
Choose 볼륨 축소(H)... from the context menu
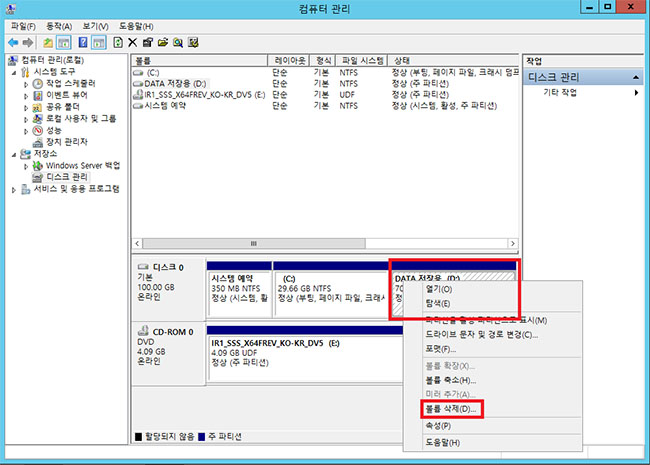pos(452,380)
